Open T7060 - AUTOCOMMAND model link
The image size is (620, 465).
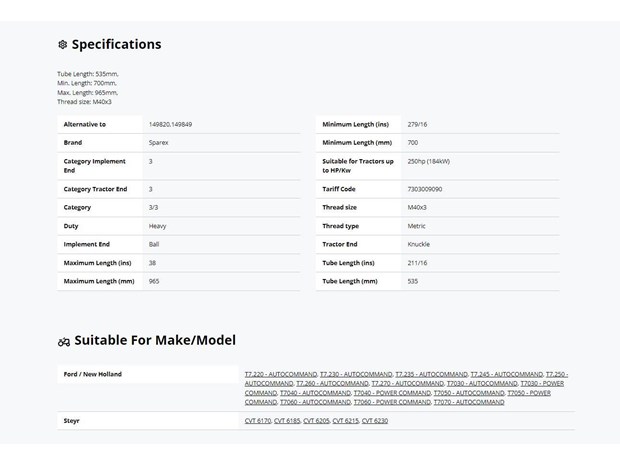point(315,402)
